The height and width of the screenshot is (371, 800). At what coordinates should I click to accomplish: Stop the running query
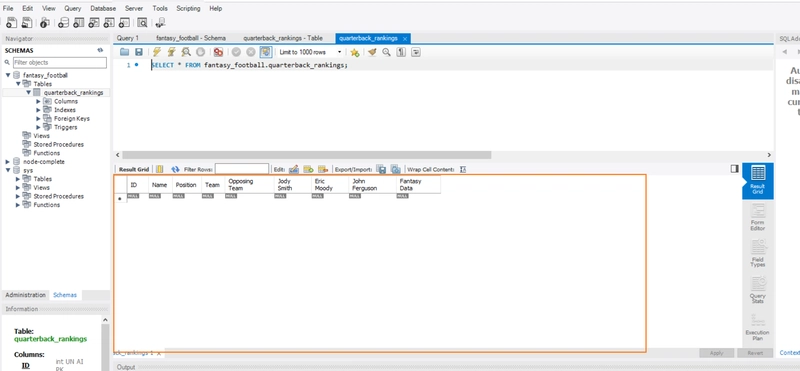[201, 52]
